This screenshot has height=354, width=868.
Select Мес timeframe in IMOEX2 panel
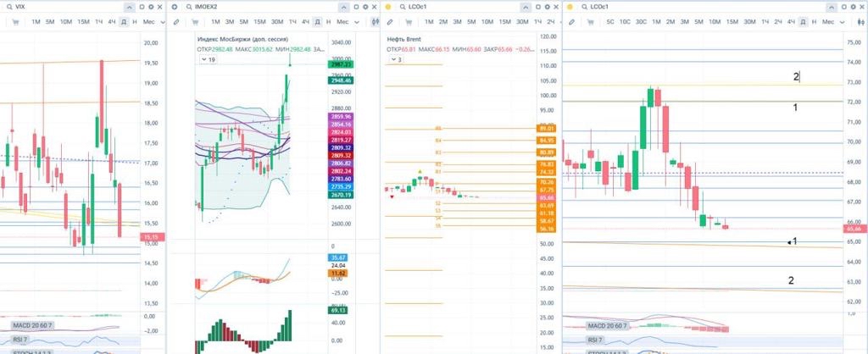click(x=342, y=20)
